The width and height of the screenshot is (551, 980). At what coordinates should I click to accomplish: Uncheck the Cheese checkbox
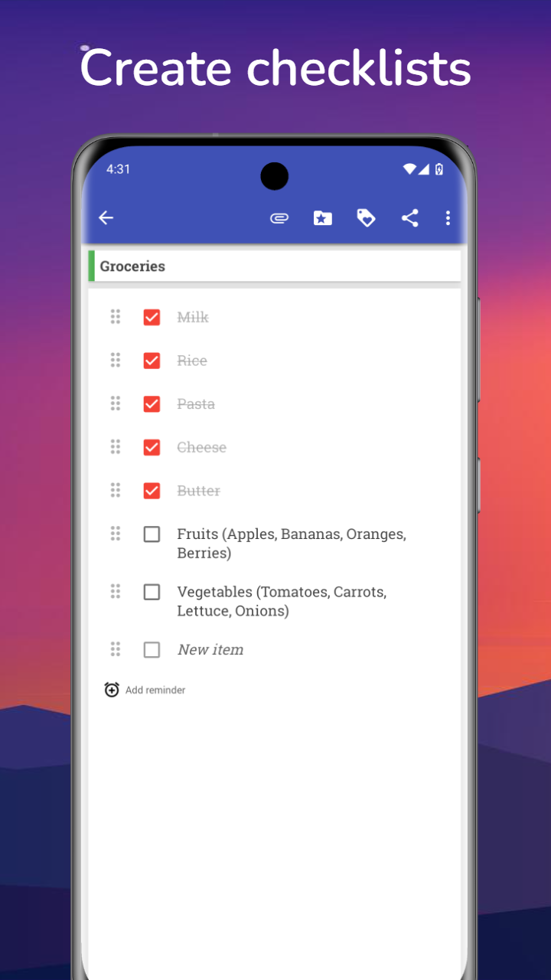152,447
